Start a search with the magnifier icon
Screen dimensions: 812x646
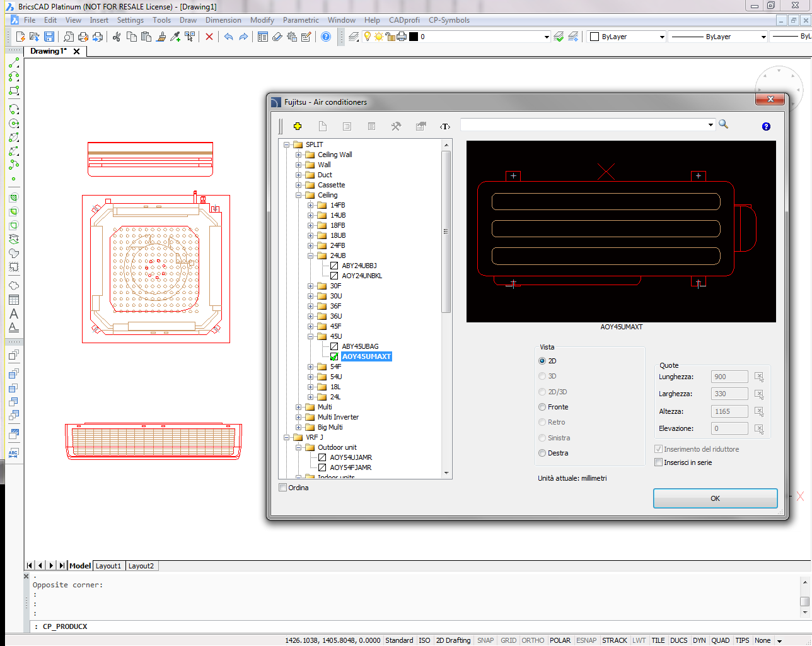click(722, 124)
